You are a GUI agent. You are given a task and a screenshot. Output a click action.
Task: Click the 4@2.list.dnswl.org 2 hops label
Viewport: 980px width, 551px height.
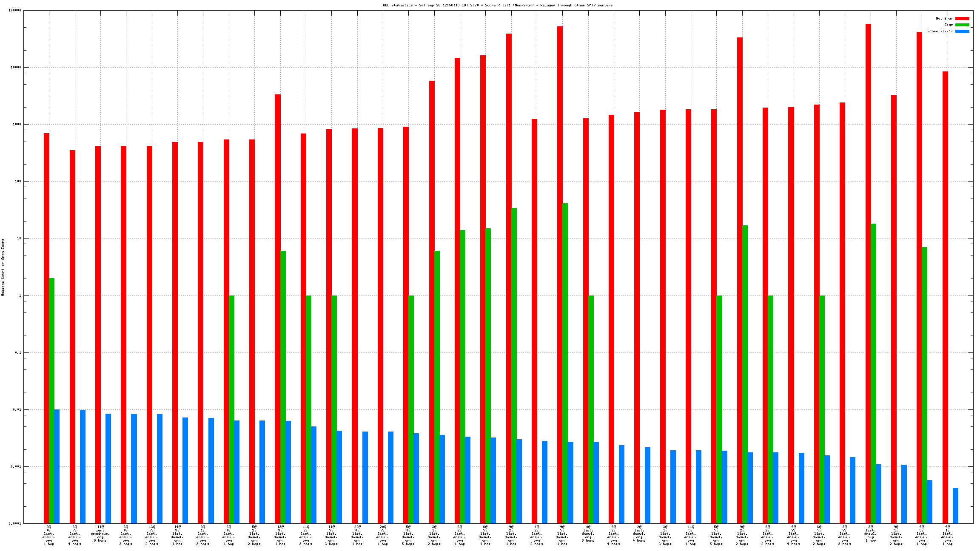pos(536,536)
